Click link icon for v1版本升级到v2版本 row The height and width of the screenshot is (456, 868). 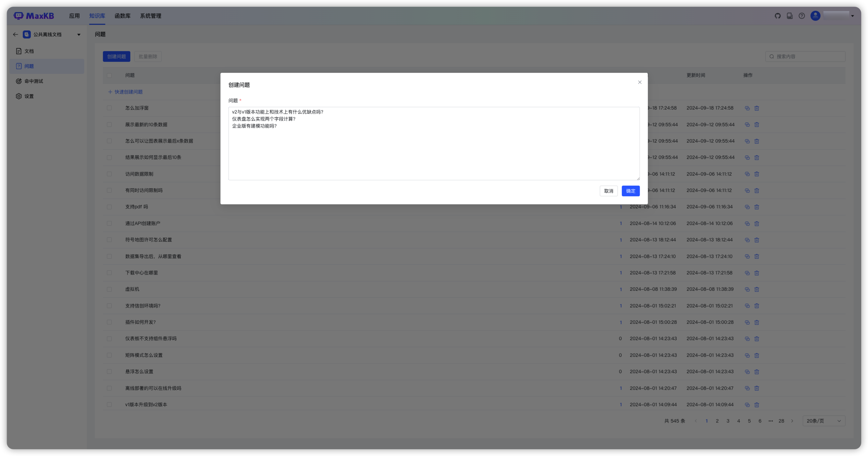pyautogui.click(x=747, y=405)
